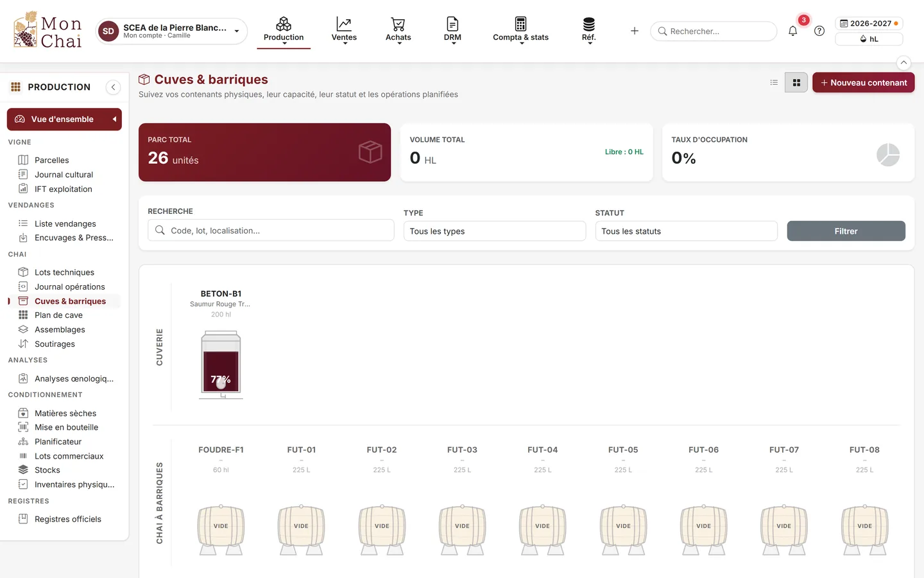Switch to grid view layout
This screenshot has height=578, width=924.
tap(796, 82)
